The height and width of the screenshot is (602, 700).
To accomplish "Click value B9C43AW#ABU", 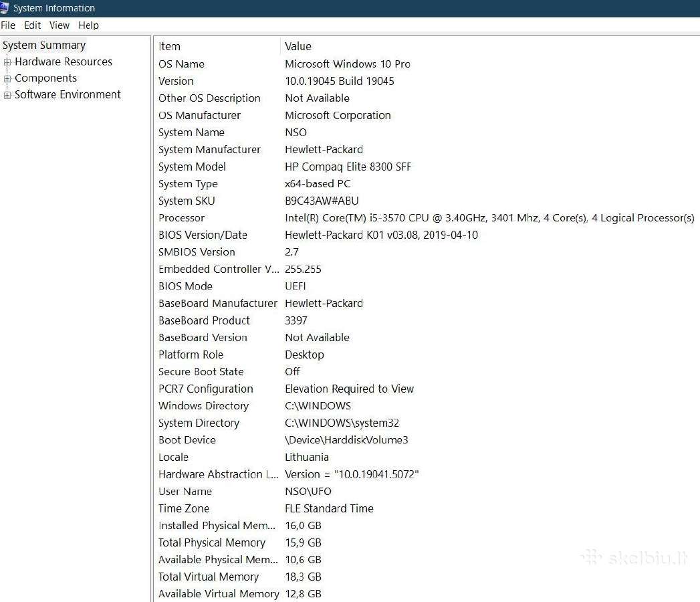I will (322, 201).
